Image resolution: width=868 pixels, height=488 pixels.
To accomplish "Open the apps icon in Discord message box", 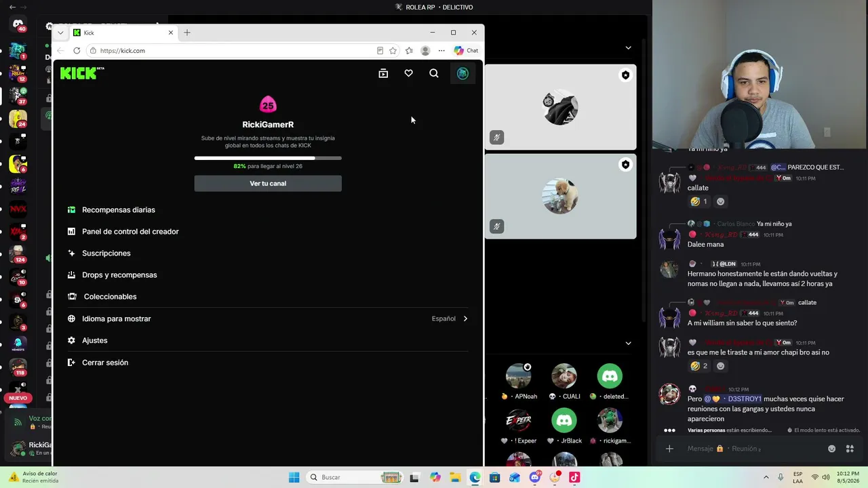I will 850,449.
